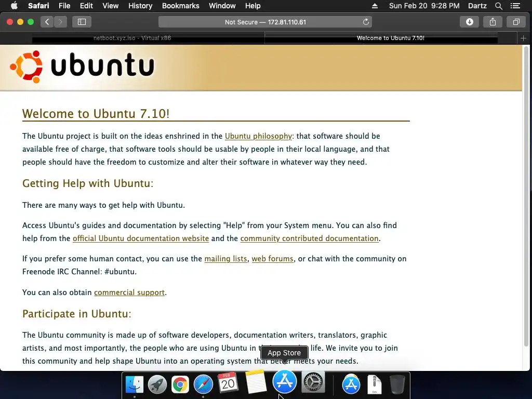Click the address bar showing 172.81.110.61
Image resolution: width=532 pixels, height=399 pixels.
pyautogui.click(x=265, y=22)
